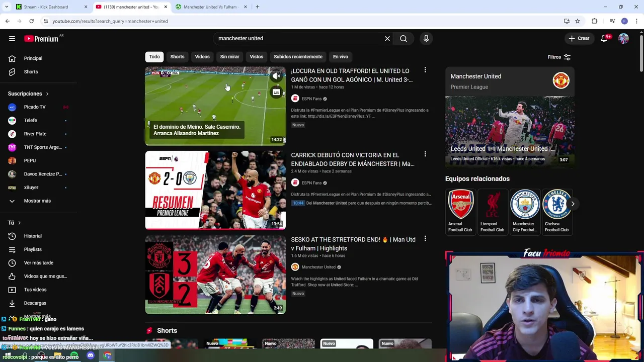The width and height of the screenshot is (644, 362).
Task: Open the Manchester United channel link
Action: click(318, 267)
